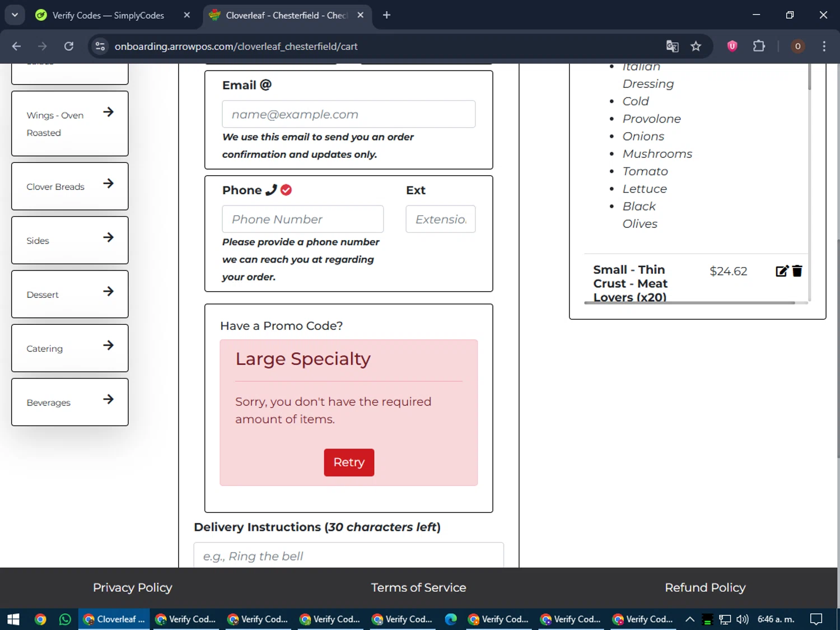840x630 pixels.
Task: Click the address bar URL
Action: (236, 46)
